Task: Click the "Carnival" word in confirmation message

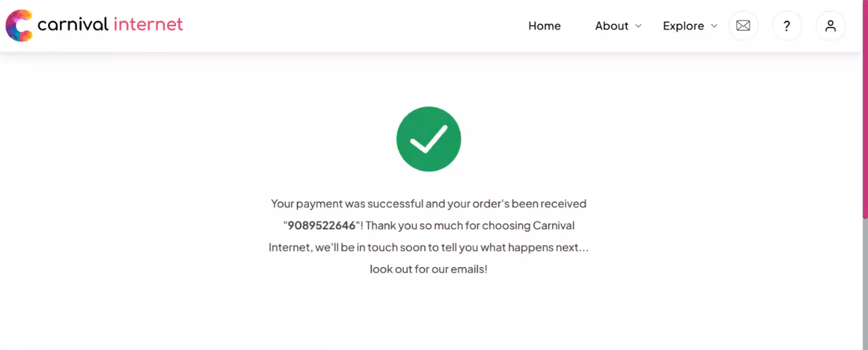Action: (554, 225)
